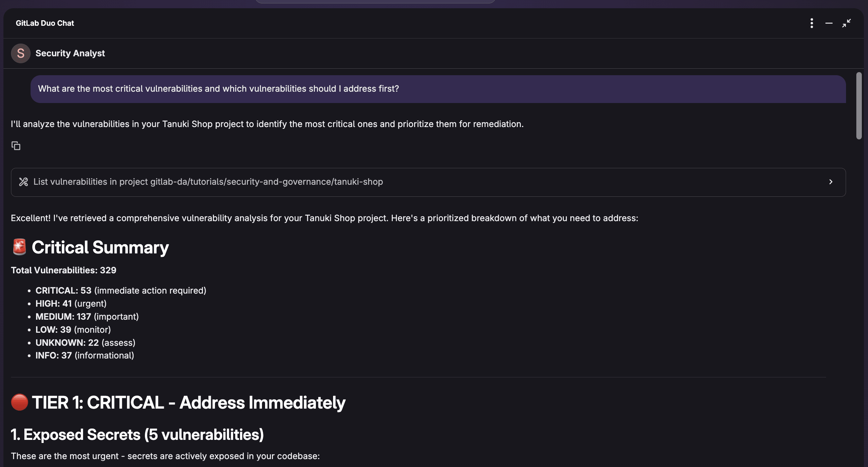
Task: Click the Security Analyst avatar icon
Action: pyautogui.click(x=21, y=53)
